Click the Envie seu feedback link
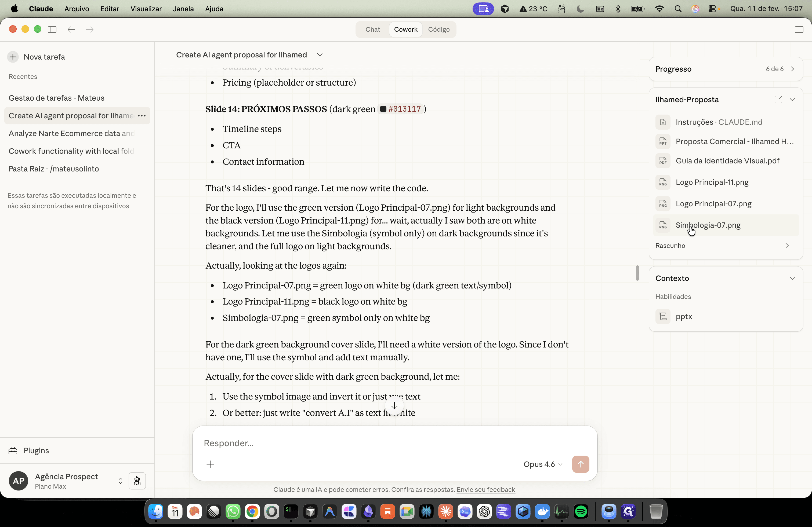The image size is (812, 527). click(x=486, y=489)
